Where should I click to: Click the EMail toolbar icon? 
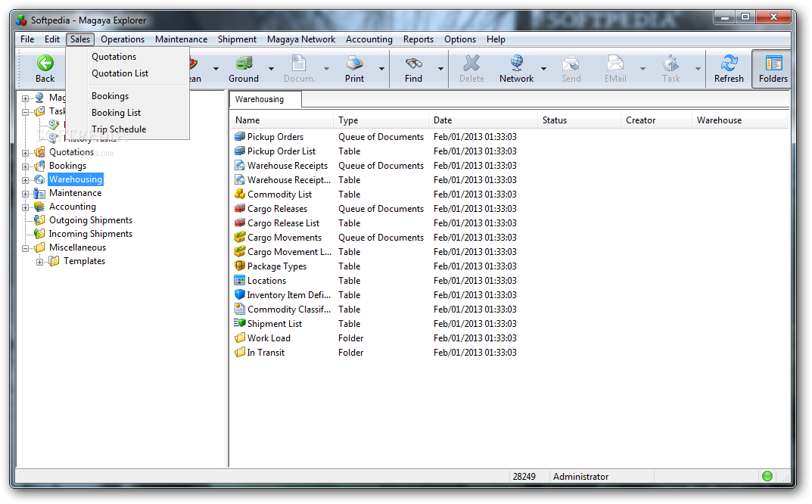tap(615, 64)
